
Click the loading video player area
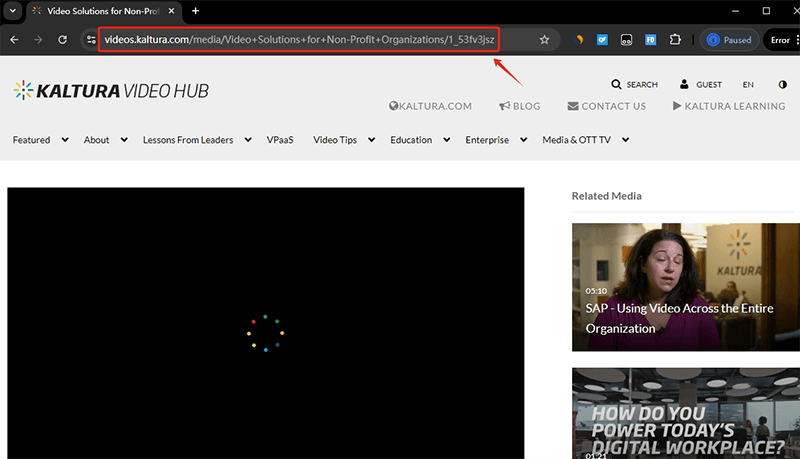click(x=266, y=323)
